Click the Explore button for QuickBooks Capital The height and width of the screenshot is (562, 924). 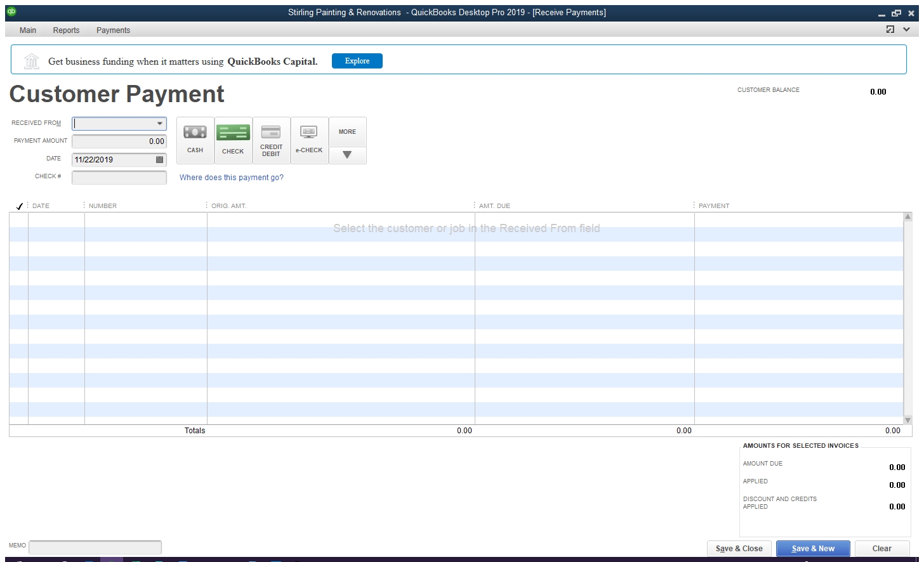[357, 61]
